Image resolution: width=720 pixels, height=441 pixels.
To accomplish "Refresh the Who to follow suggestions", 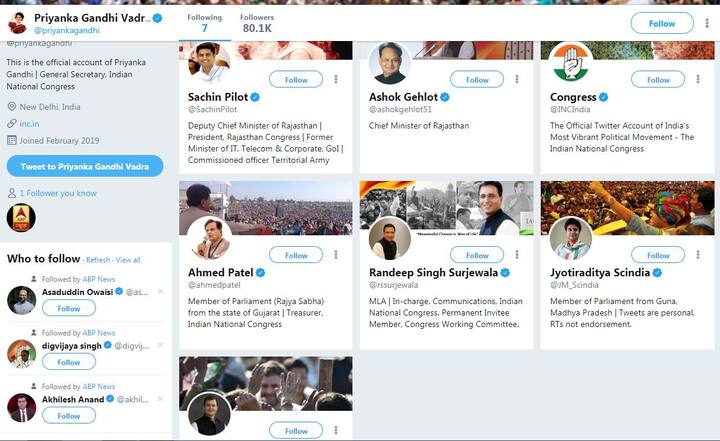I will 97,260.
